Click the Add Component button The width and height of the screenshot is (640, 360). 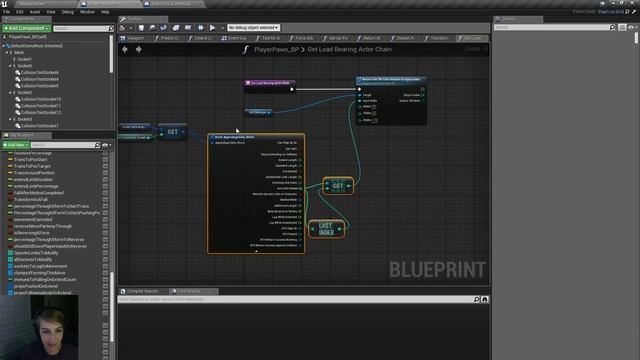[x=26, y=28]
